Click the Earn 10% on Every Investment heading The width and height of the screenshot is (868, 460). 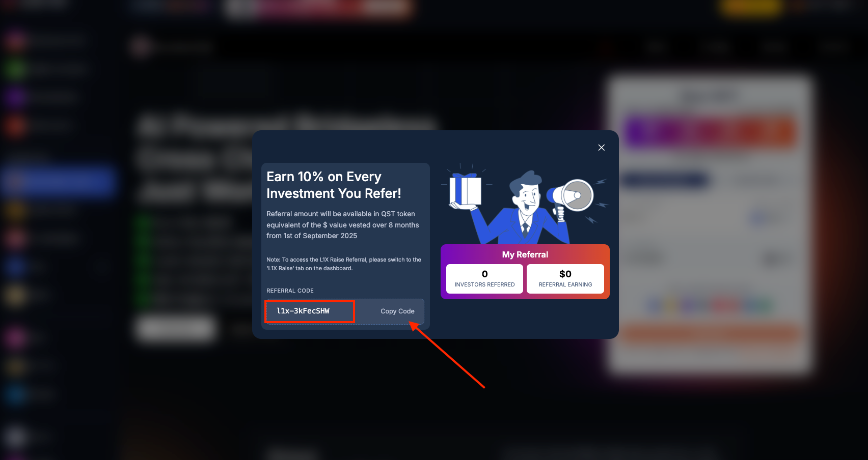tap(334, 185)
